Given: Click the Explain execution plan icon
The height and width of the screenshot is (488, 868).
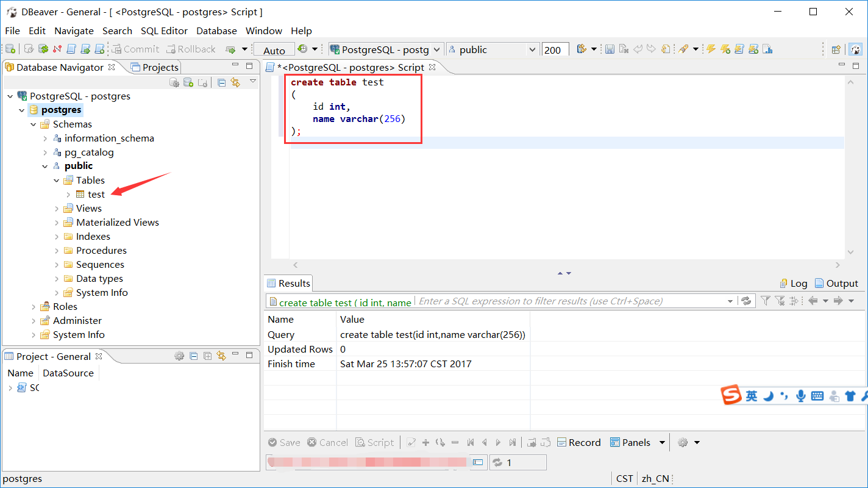Looking at the screenshot, I should (x=767, y=49).
